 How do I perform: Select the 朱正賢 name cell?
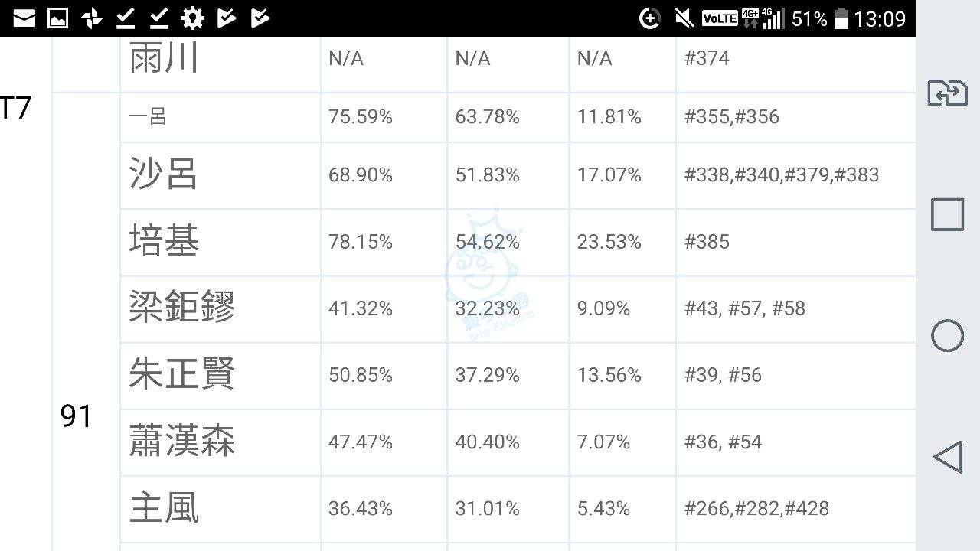click(x=182, y=375)
